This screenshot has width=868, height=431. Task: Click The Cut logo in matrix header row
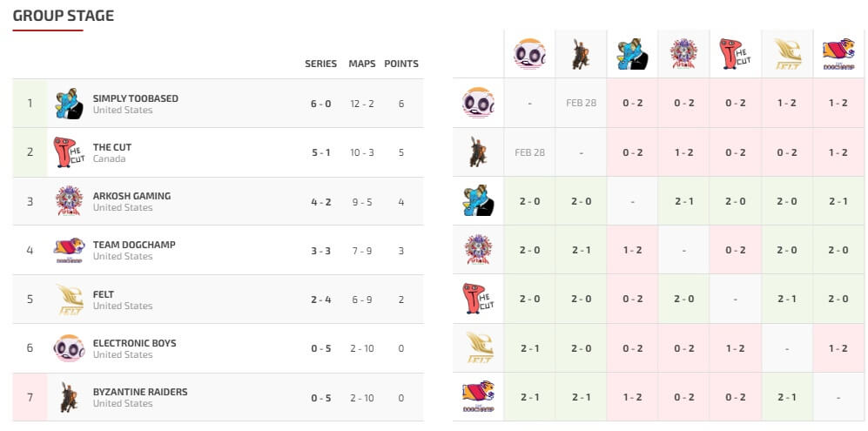point(735,54)
